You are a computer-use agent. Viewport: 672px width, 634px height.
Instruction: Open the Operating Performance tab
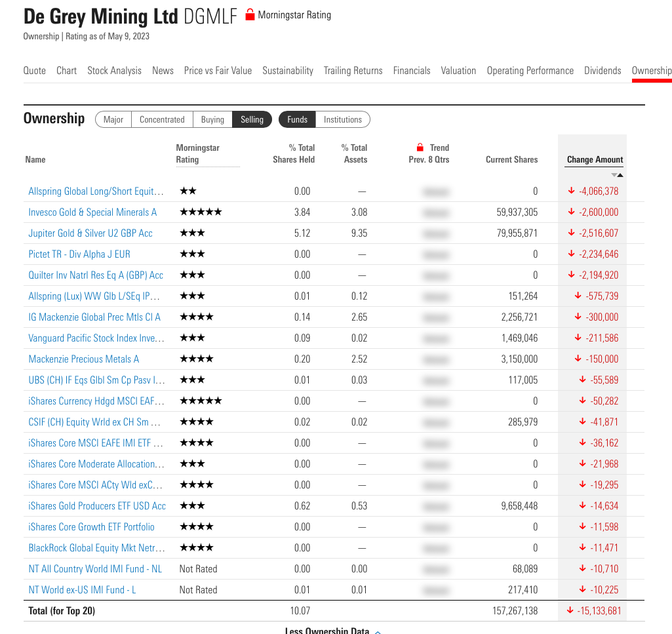click(x=530, y=70)
